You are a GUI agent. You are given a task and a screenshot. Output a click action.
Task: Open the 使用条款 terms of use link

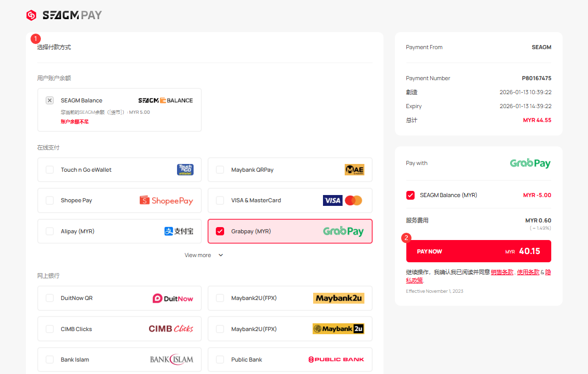click(x=527, y=272)
